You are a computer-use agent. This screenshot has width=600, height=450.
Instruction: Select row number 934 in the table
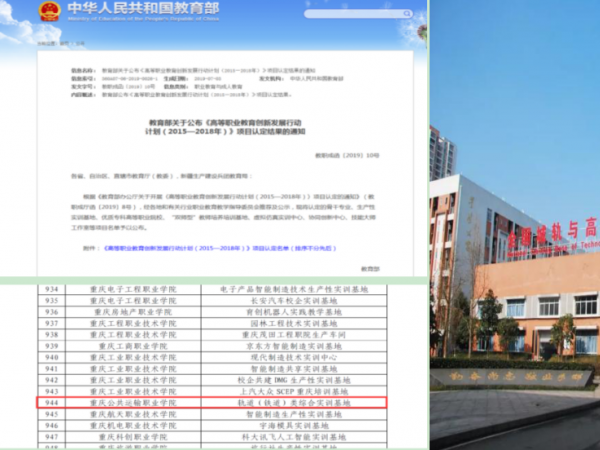52,289
